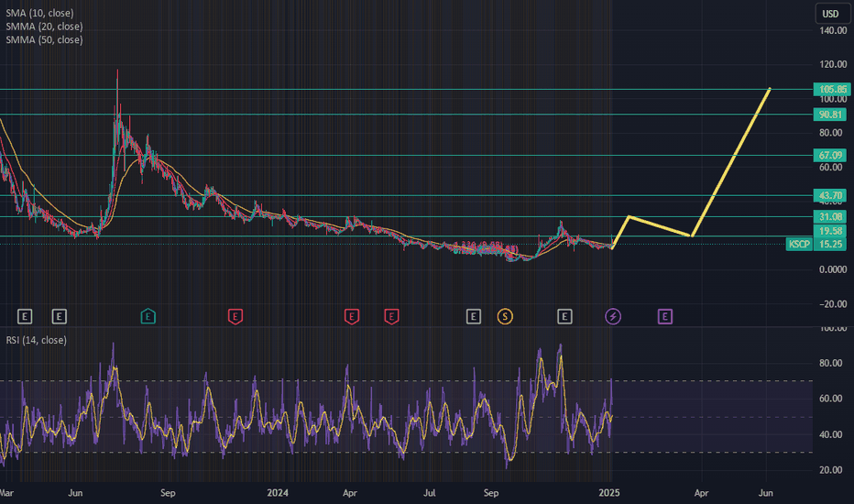Select the RSI (14, close) indicator legend

click(36, 340)
